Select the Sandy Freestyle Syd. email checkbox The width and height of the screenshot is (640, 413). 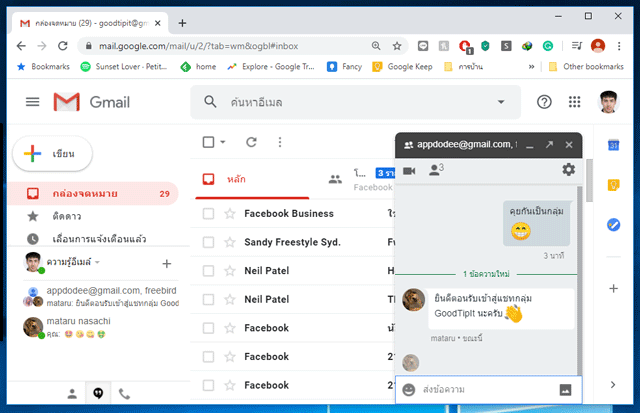(x=208, y=242)
